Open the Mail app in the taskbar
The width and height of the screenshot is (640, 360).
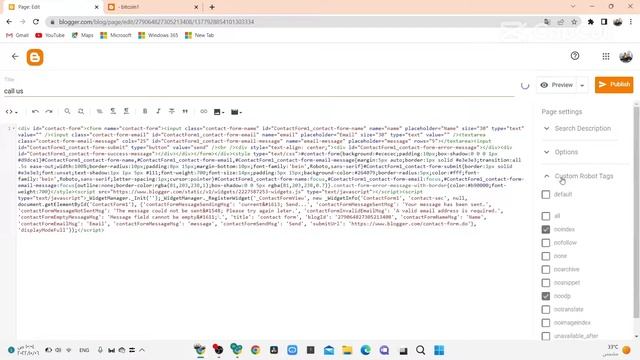coord(329,350)
